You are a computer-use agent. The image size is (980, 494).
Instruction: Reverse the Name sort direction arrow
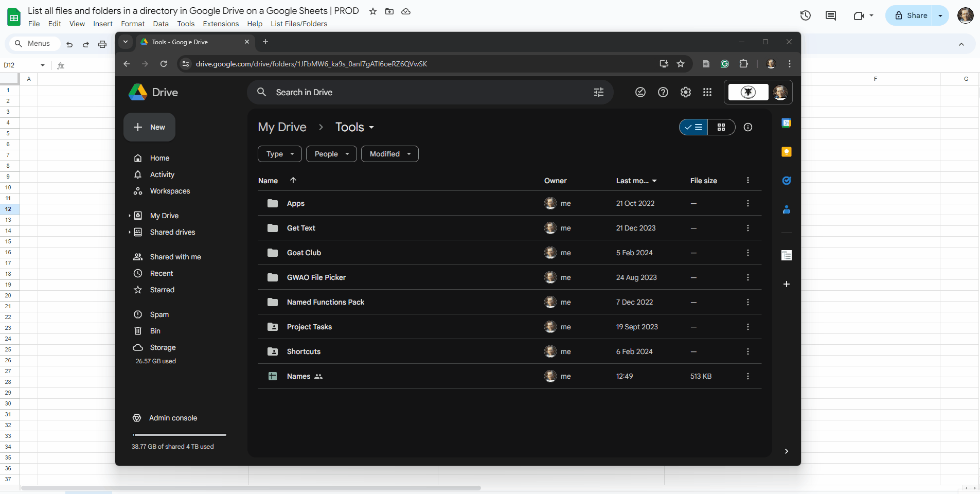click(x=293, y=180)
